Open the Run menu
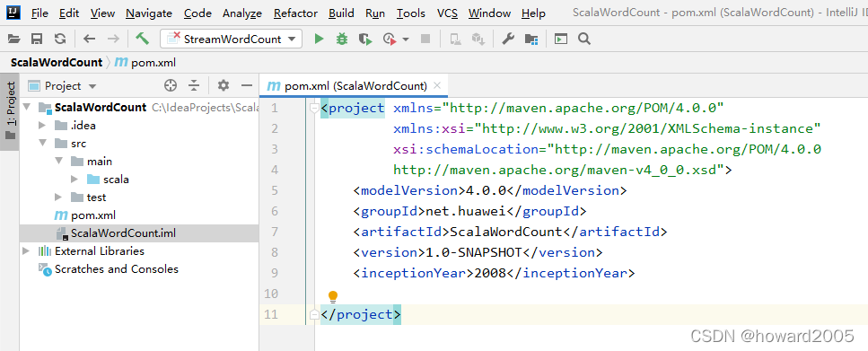This screenshot has width=868, height=351. coord(375,13)
